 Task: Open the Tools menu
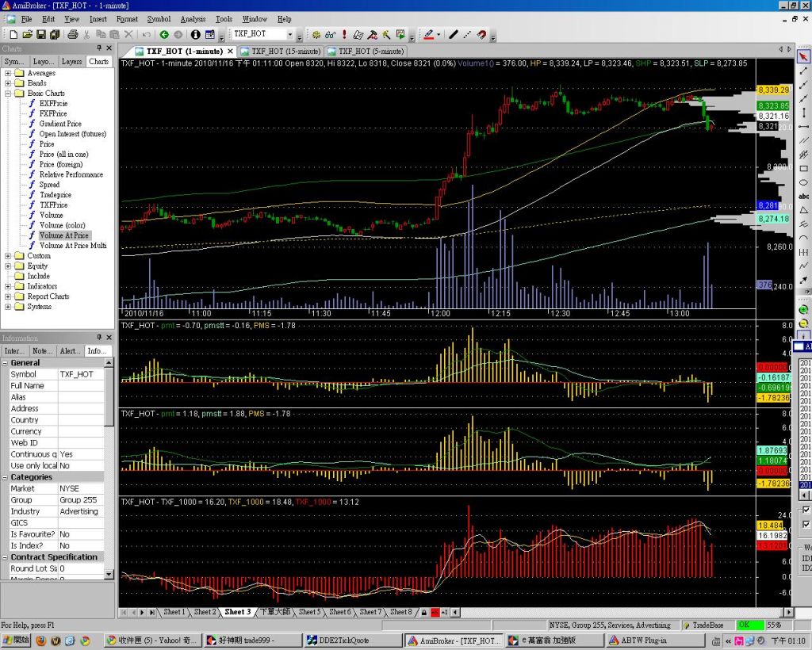224,19
